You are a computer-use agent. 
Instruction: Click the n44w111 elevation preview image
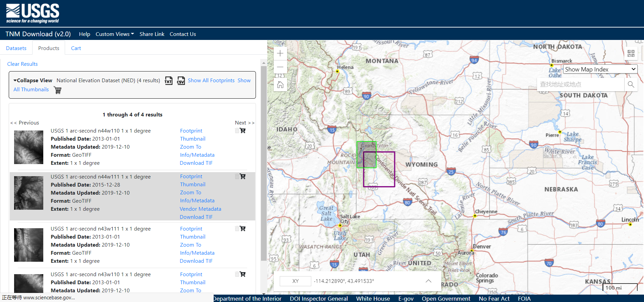pyautogui.click(x=29, y=193)
